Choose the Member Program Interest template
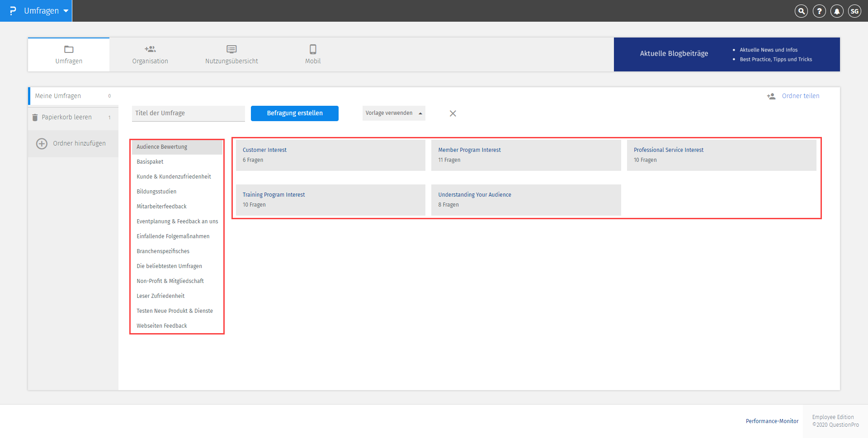This screenshot has width=868, height=438. (526, 155)
